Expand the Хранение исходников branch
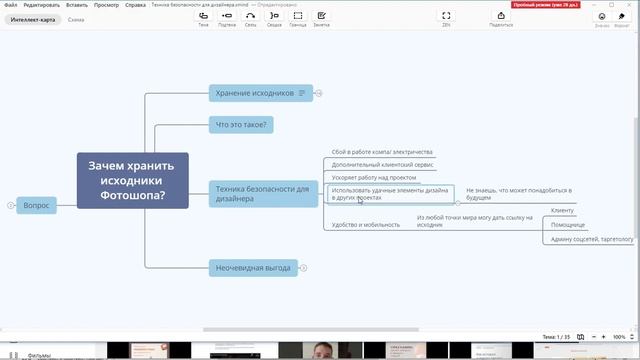Screen dimensions: 640x360 click(x=319, y=93)
